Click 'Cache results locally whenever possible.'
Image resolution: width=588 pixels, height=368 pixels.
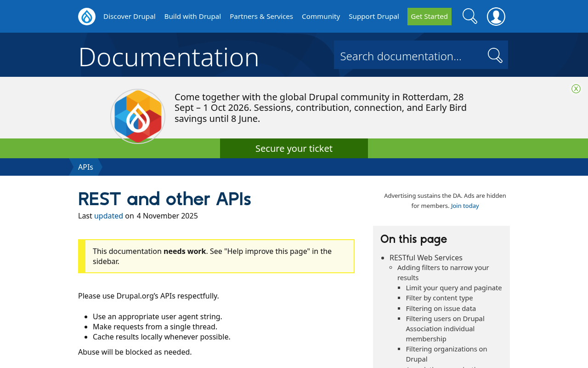pyautogui.click(x=162, y=337)
